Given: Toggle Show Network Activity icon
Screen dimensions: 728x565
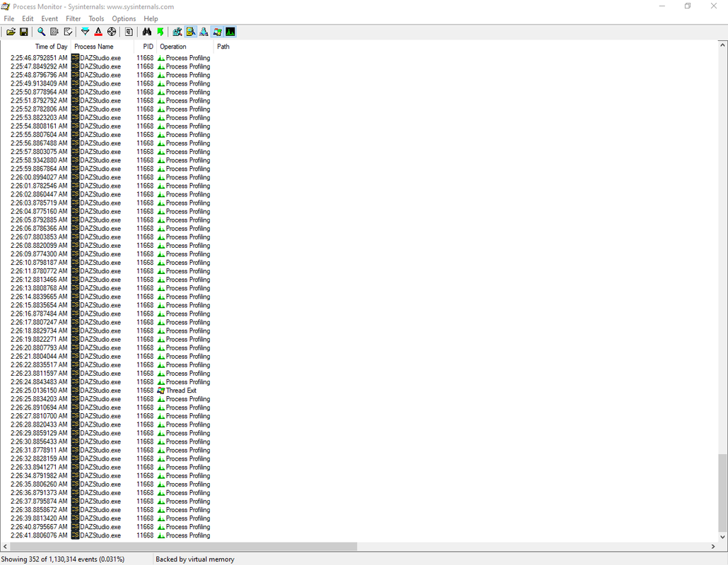Looking at the screenshot, I should click(x=204, y=32).
